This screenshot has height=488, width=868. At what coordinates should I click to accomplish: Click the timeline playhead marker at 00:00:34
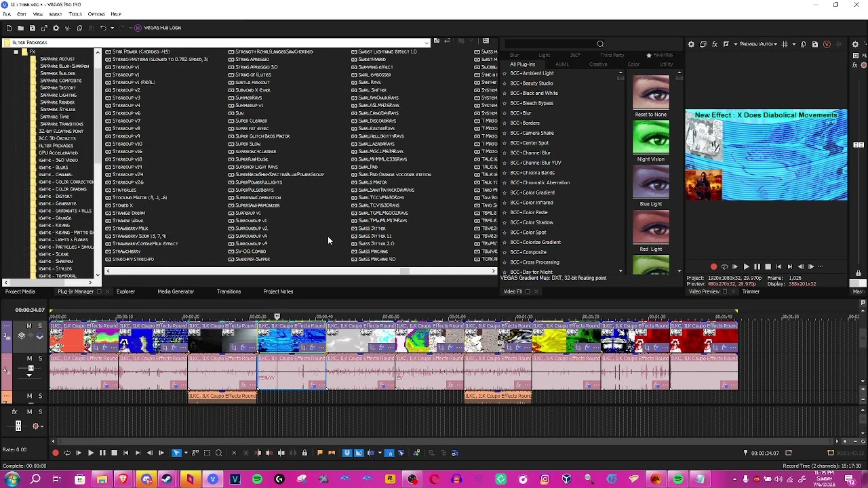[x=277, y=316]
